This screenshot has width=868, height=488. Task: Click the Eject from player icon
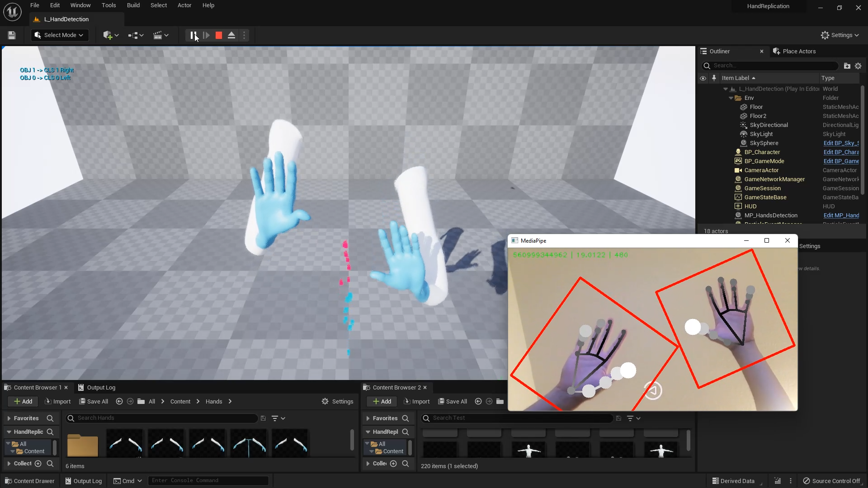[231, 35]
